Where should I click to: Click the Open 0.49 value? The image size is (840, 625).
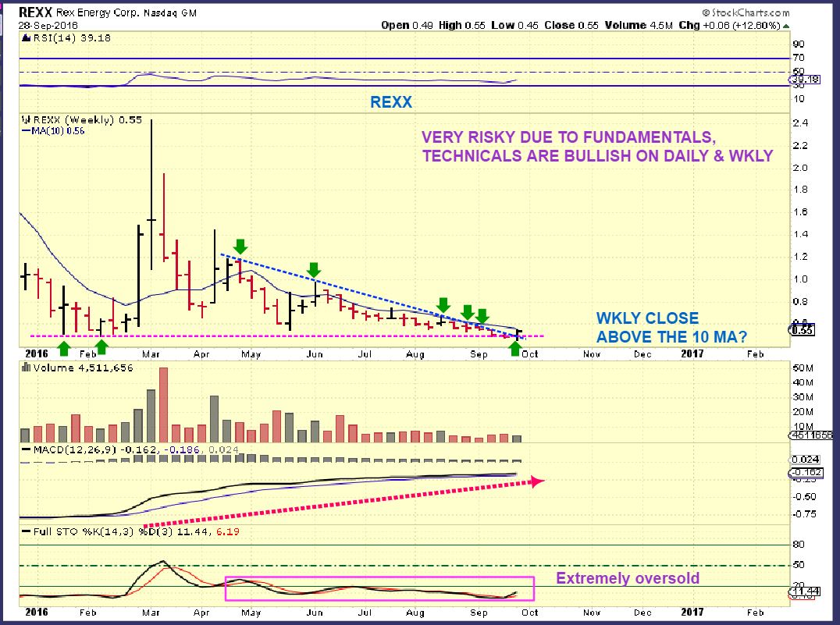pyautogui.click(x=407, y=25)
